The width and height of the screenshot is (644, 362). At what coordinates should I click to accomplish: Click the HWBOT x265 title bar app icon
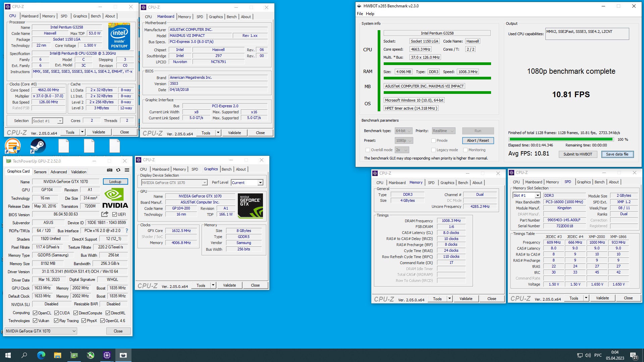tap(359, 6)
